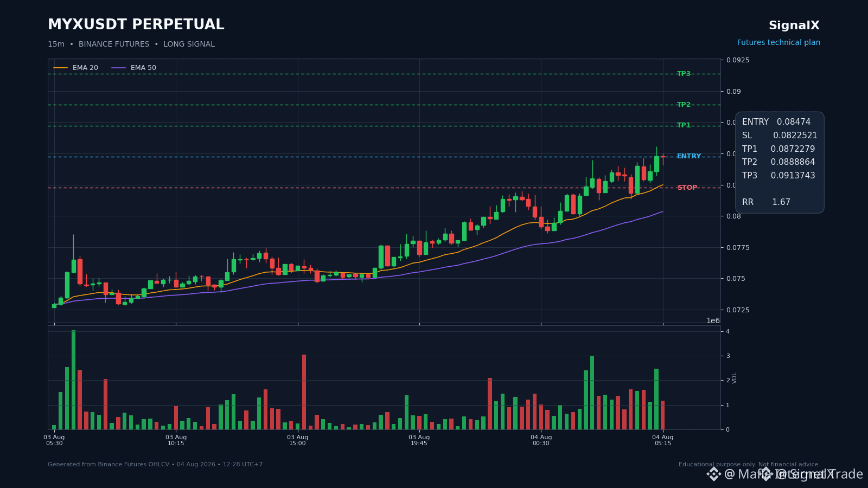Select the 15m timeframe text in subtitle
The height and width of the screenshot is (488, 868).
coord(56,44)
